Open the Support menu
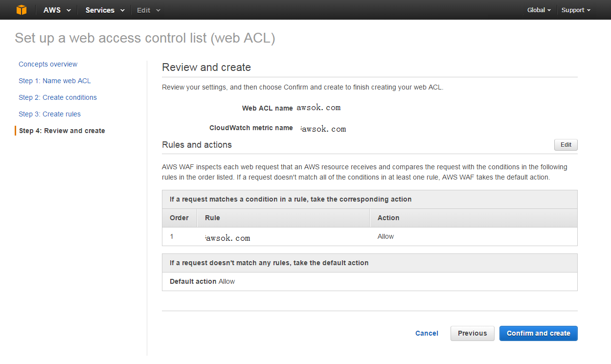Viewport: 611px width, 364px height. coord(576,10)
